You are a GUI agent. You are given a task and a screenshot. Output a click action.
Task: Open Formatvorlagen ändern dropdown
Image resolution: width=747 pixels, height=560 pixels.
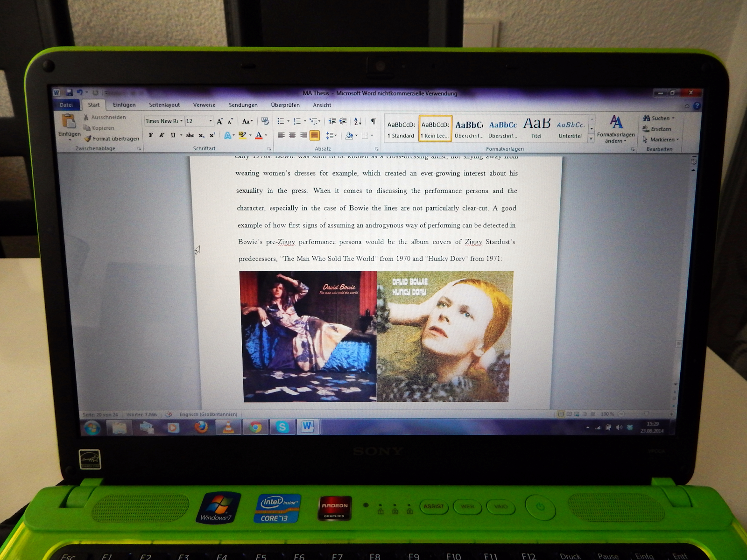tap(616, 129)
